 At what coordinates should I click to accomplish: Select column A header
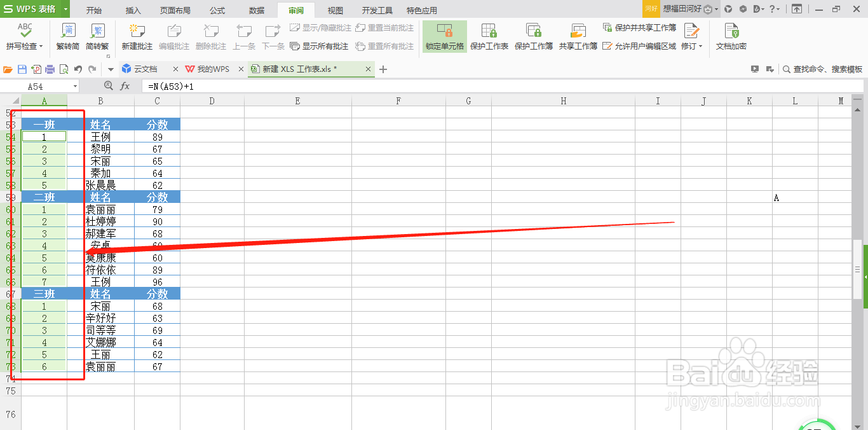point(44,101)
